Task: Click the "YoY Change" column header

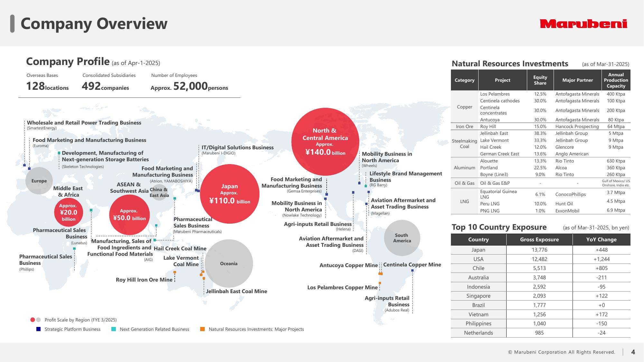Action: (602, 239)
